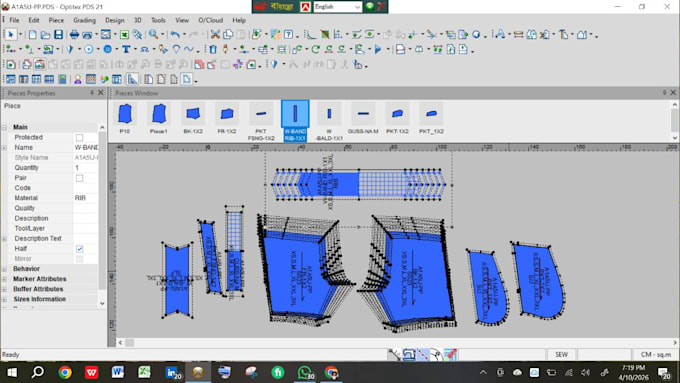The width and height of the screenshot is (680, 383).
Task: Close the Pieces Properties panel
Action: tap(101, 93)
